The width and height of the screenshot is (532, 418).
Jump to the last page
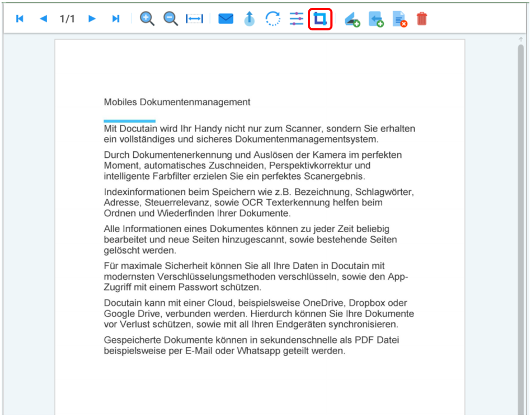point(116,19)
